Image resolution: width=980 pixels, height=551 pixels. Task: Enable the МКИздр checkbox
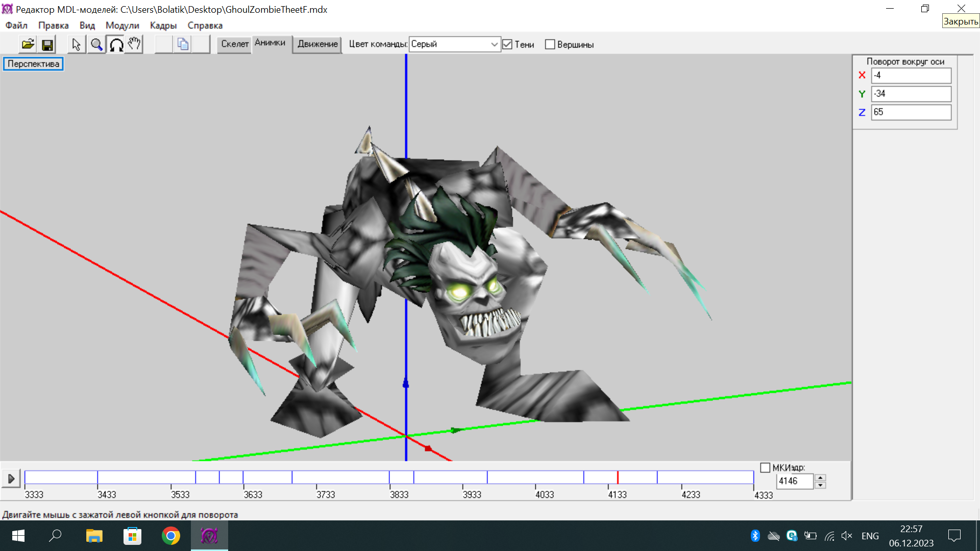765,468
